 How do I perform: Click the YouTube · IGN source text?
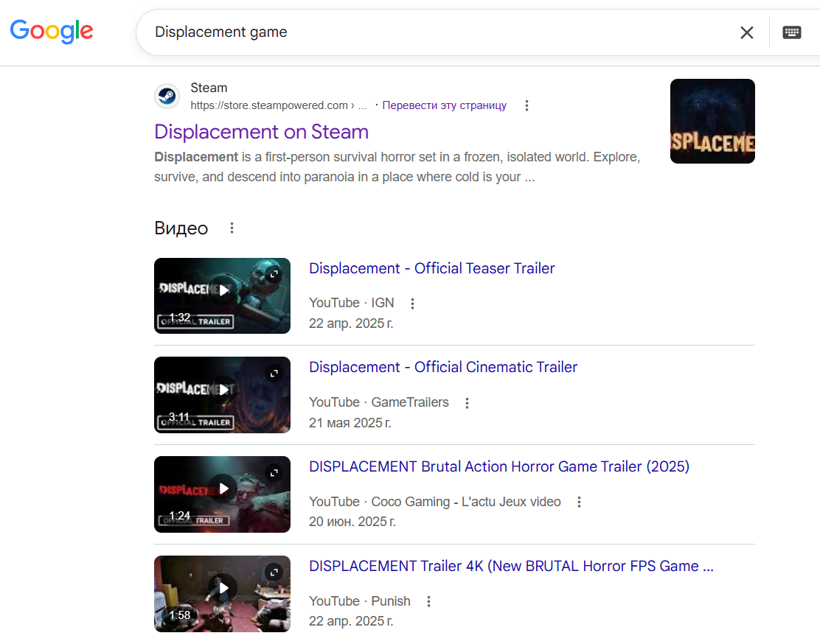coord(352,303)
